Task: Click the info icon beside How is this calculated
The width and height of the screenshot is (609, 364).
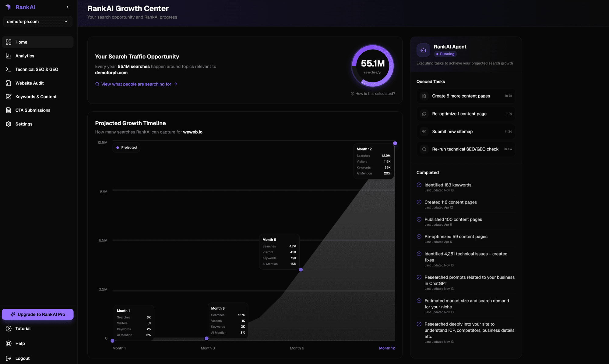Action: click(x=352, y=94)
